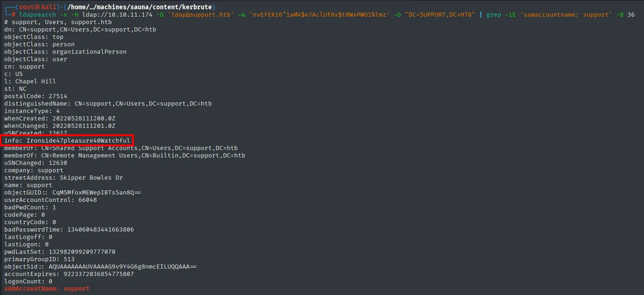Click the 'instanceType: 4' line

(x=32, y=111)
